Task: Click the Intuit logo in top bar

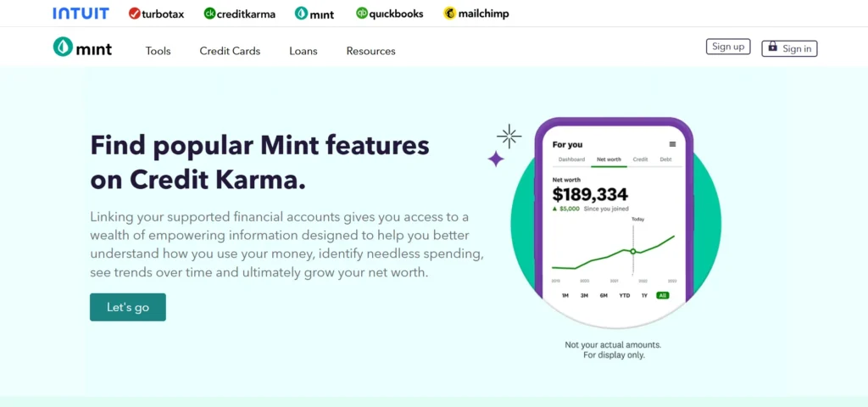Action: 81,14
